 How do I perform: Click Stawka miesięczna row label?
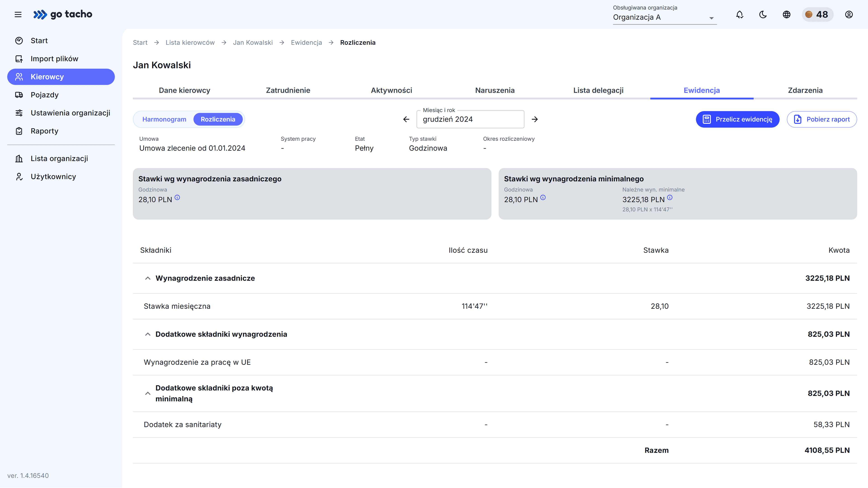[x=177, y=306]
